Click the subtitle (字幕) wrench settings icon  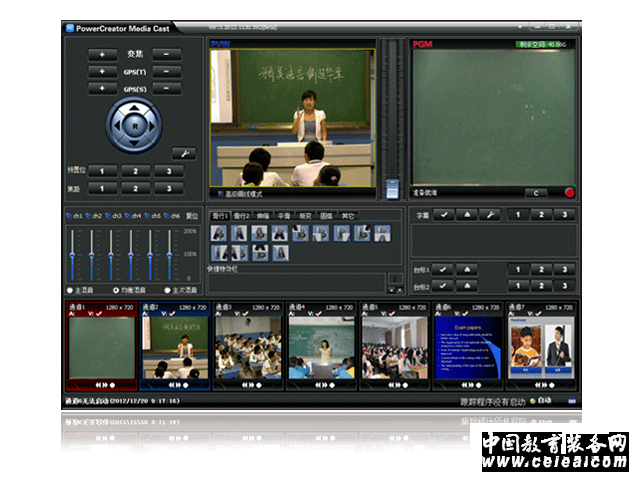(x=490, y=214)
